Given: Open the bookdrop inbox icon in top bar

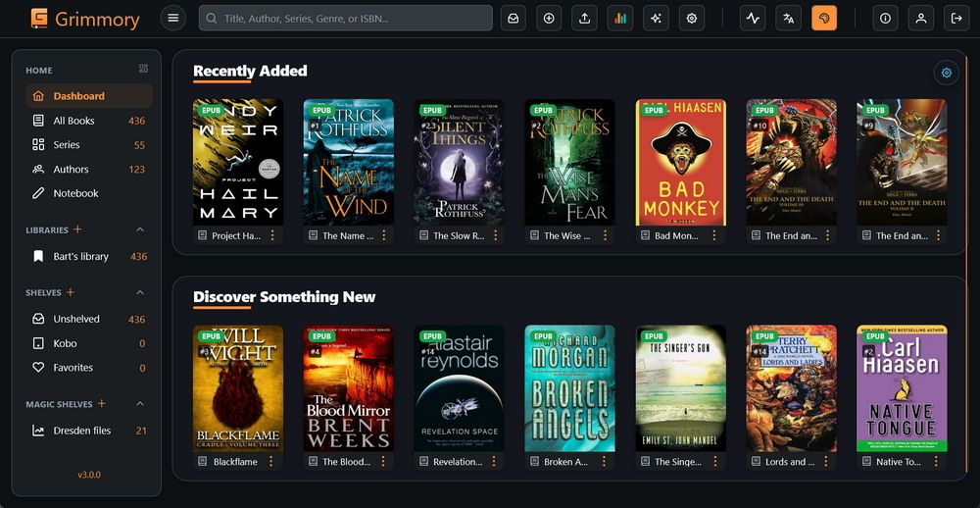Looking at the screenshot, I should (514, 18).
